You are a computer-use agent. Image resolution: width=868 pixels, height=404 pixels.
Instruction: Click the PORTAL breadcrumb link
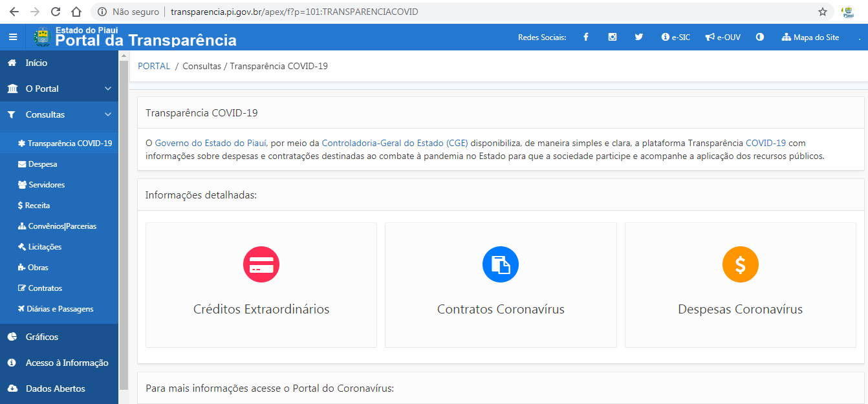click(x=154, y=66)
